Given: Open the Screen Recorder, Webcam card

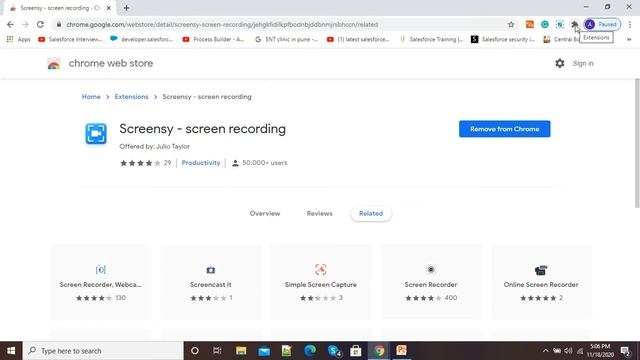Looking at the screenshot, I should tap(100, 282).
